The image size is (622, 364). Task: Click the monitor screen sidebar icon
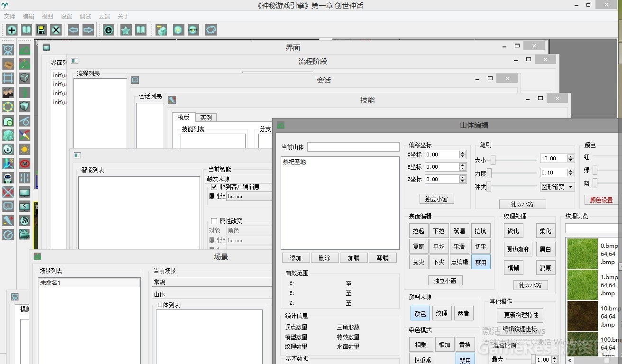point(25,192)
